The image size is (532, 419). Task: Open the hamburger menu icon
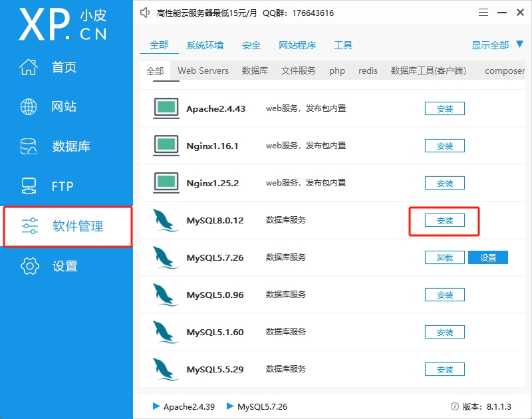click(x=483, y=13)
